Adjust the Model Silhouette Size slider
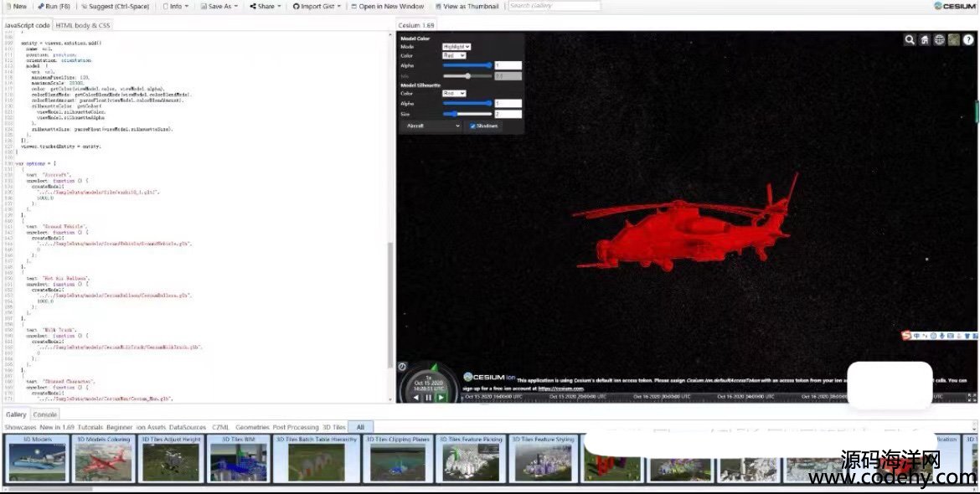 pyautogui.click(x=456, y=114)
